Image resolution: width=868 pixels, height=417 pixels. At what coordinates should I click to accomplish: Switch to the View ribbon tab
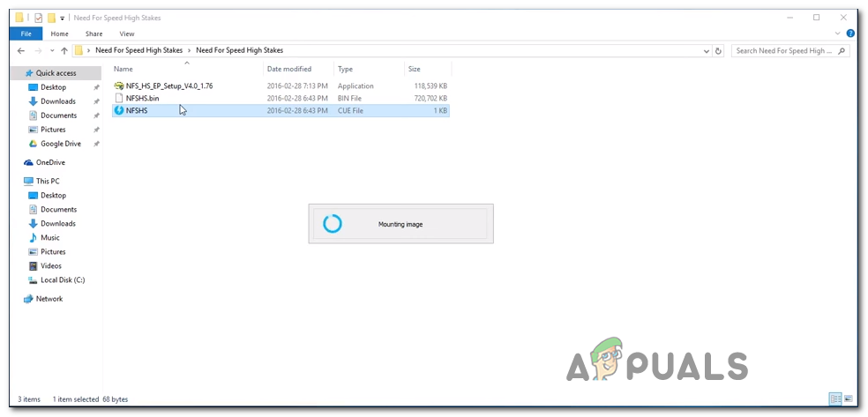[127, 34]
